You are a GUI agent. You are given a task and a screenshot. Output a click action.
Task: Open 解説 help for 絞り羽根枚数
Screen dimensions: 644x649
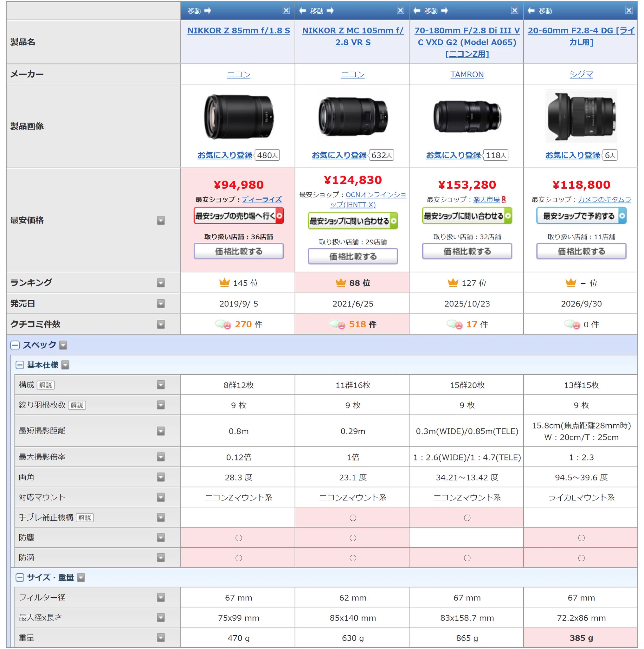77,405
